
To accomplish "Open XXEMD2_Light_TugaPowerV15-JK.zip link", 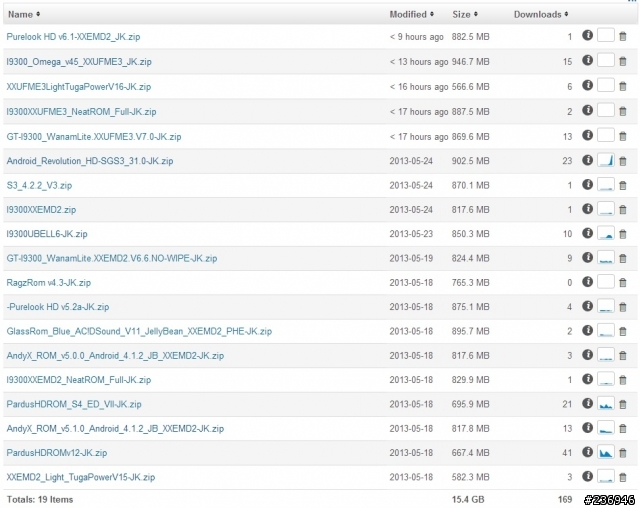I will click(x=81, y=477).
